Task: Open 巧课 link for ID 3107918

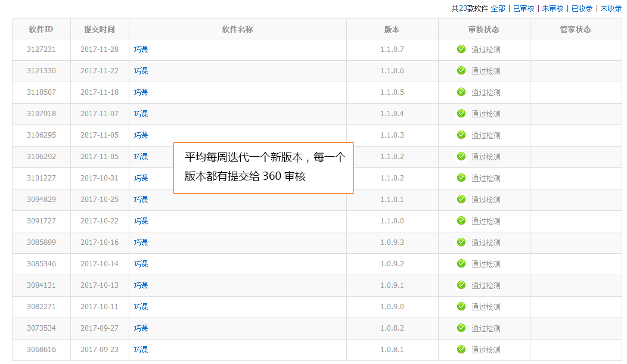Action: (141, 114)
